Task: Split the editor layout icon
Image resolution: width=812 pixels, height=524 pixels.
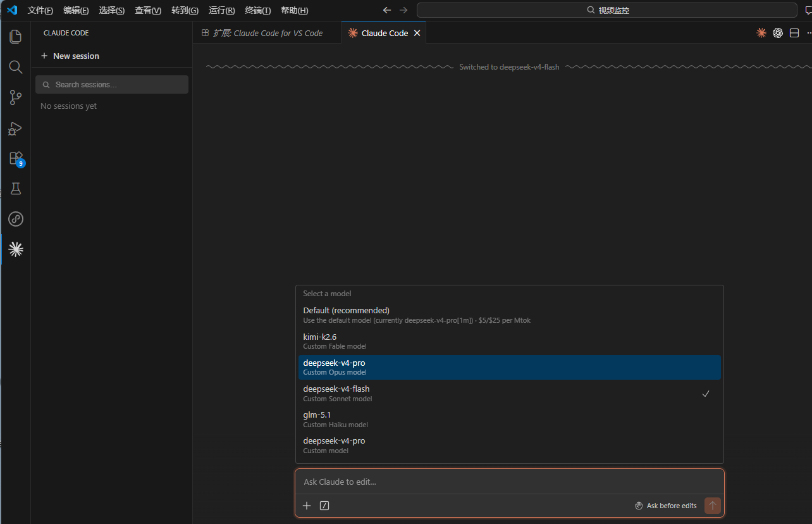Action: [x=794, y=33]
